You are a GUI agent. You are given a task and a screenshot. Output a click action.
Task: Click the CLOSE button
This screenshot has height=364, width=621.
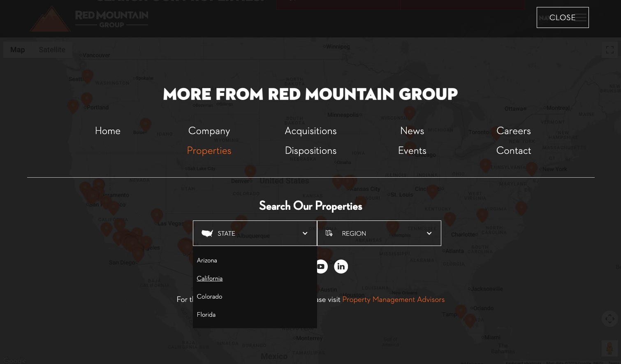tap(563, 17)
